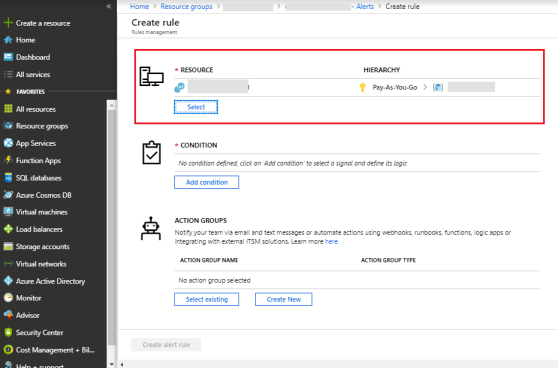This screenshot has height=368, width=558.
Task: Click the sidebar scrollbar down arrow
Action: [111, 364]
